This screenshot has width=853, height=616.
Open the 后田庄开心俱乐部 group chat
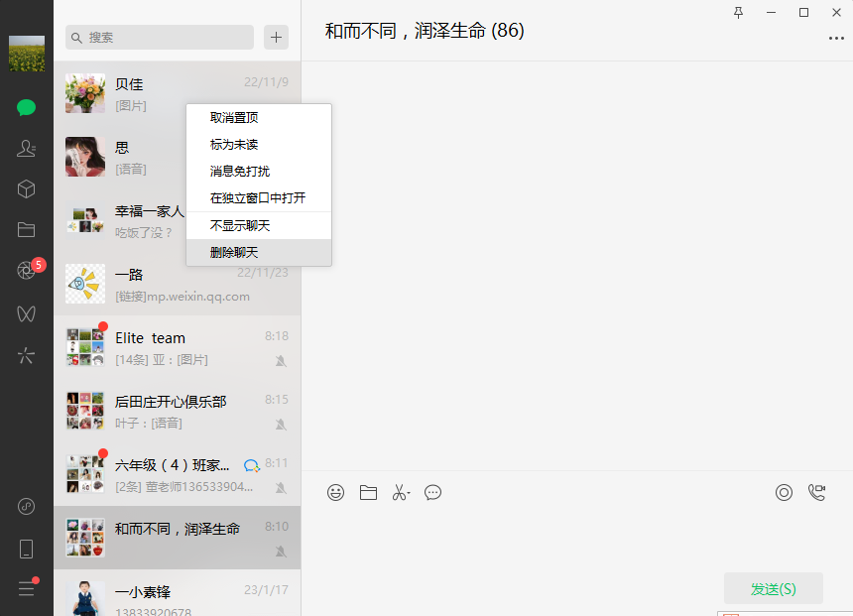pos(177,411)
